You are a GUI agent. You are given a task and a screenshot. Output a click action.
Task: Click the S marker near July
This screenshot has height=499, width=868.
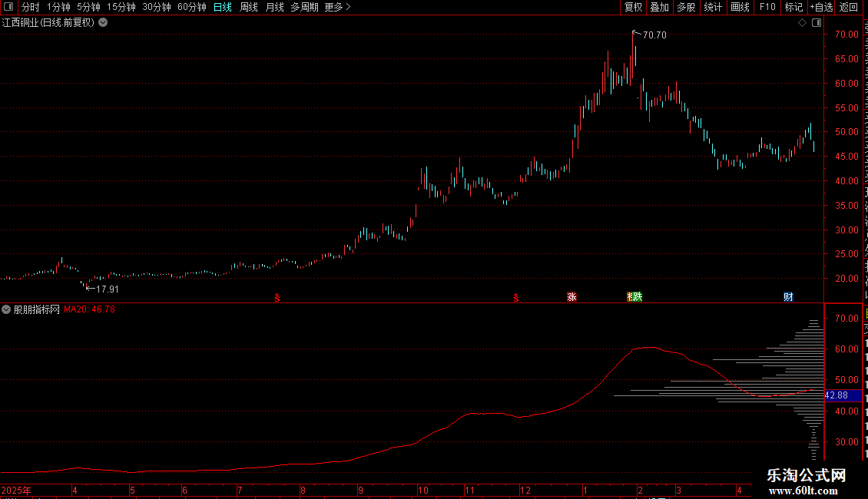pyautogui.click(x=277, y=298)
